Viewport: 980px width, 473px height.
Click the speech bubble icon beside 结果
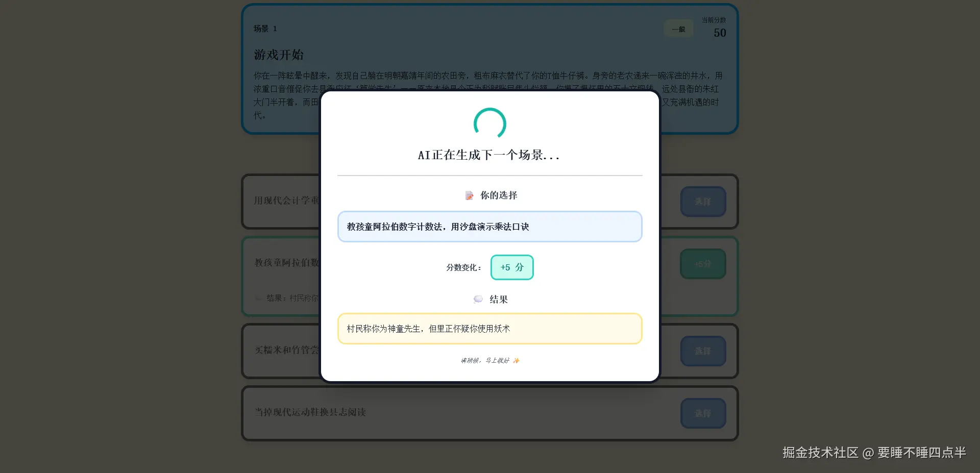click(x=478, y=300)
